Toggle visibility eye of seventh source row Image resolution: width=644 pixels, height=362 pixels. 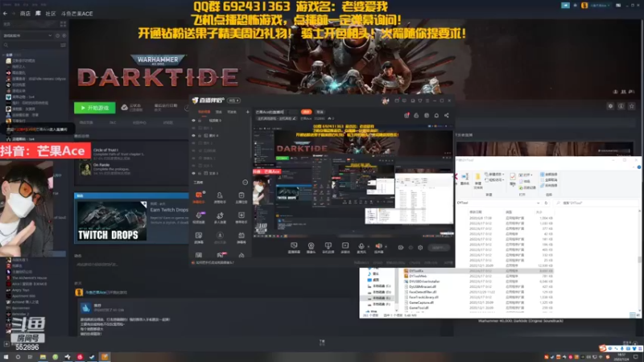coord(193,166)
